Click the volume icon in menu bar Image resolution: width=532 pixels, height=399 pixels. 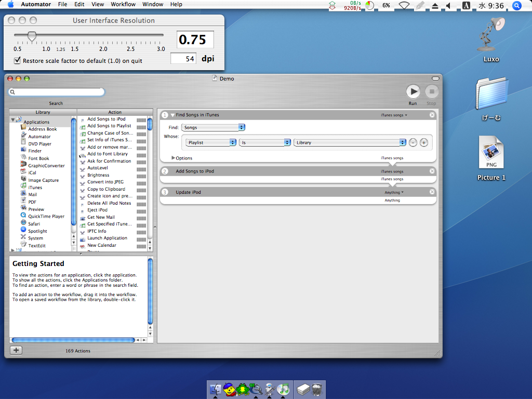click(x=448, y=5)
